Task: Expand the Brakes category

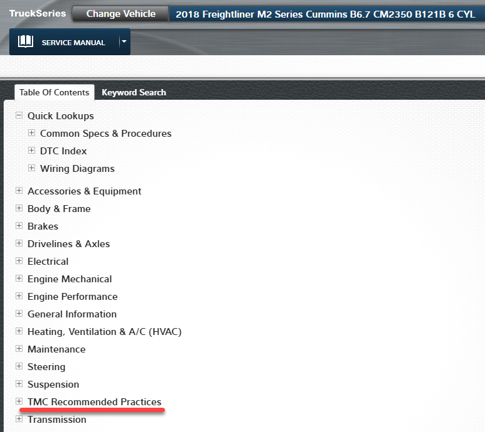Action: pyautogui.click(x=19, y=226)
